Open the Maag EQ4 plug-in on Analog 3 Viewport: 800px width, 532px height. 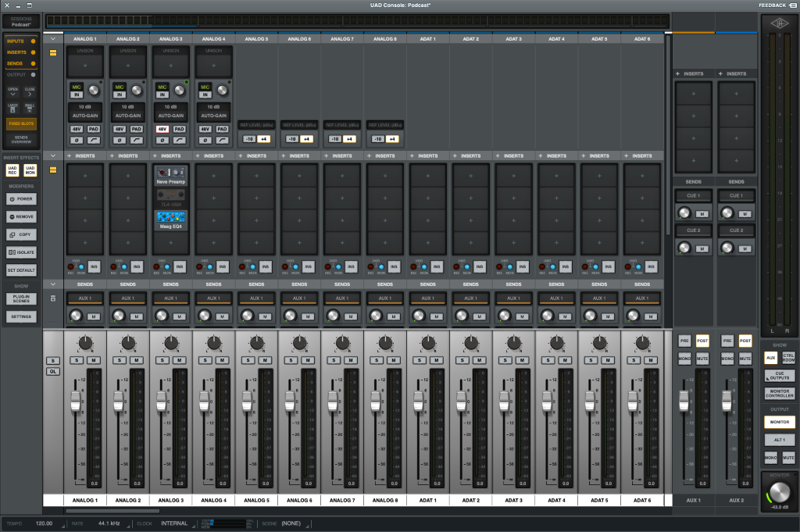(x=171, y=220)
